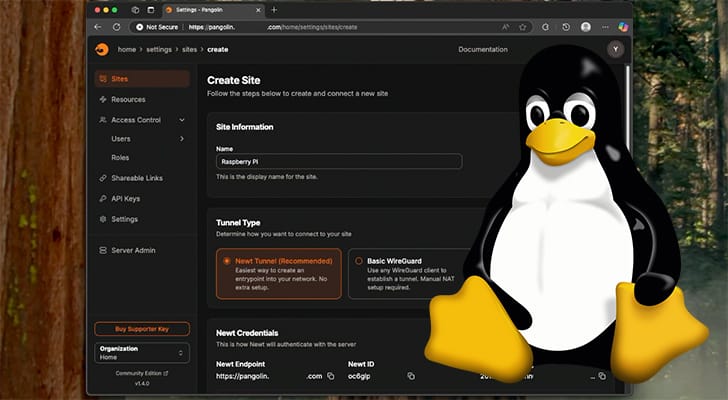Switch to the Settings - Pangolin tab
Viewport: 728px width, 400px height.
[x=213, y=10]
